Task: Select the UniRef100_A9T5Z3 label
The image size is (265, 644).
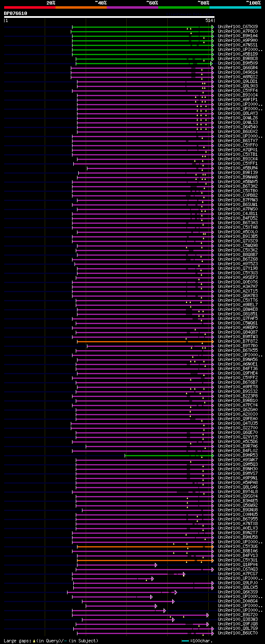Action: tap(238, 264)
